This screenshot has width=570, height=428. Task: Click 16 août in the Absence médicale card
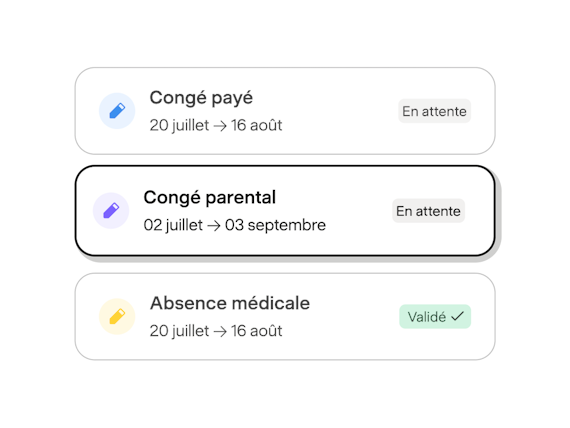[x=257, y=331]
